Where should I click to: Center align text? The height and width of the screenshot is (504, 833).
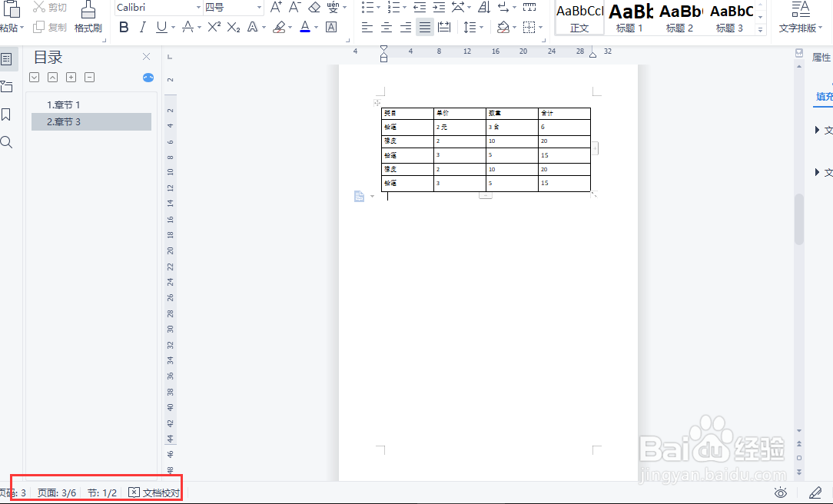tap(387, 27)
